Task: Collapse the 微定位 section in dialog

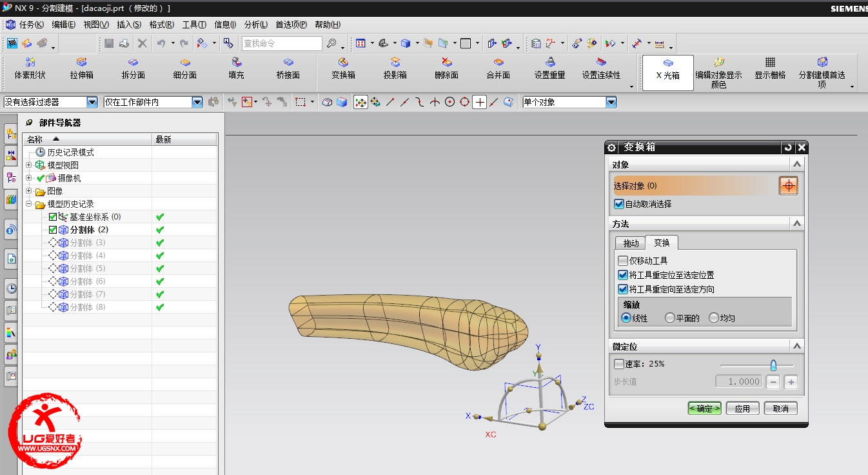Action: pyautogui.click(x=798, y=347)
